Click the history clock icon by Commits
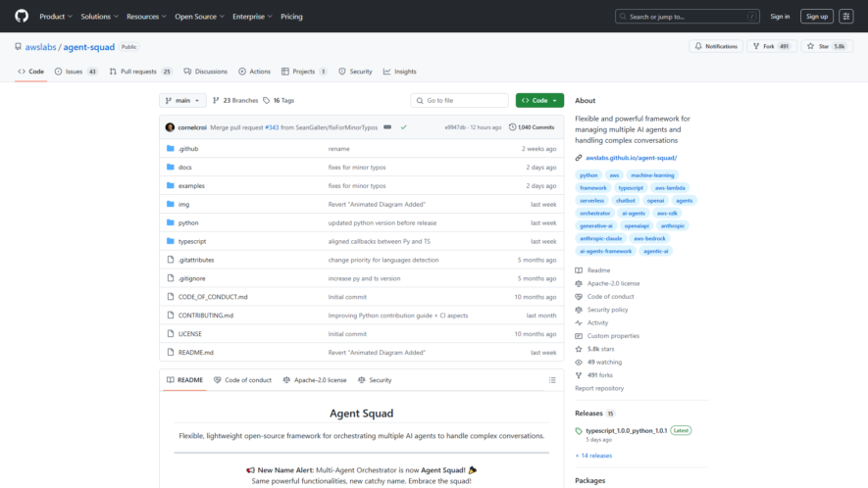 click(512, 127)
